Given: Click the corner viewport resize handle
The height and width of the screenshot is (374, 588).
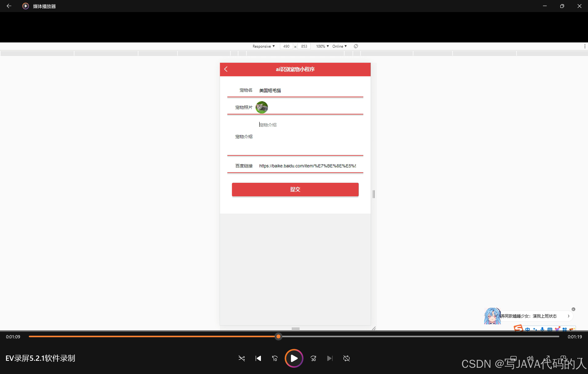Looking at the screenshot, I should point(374,328).
